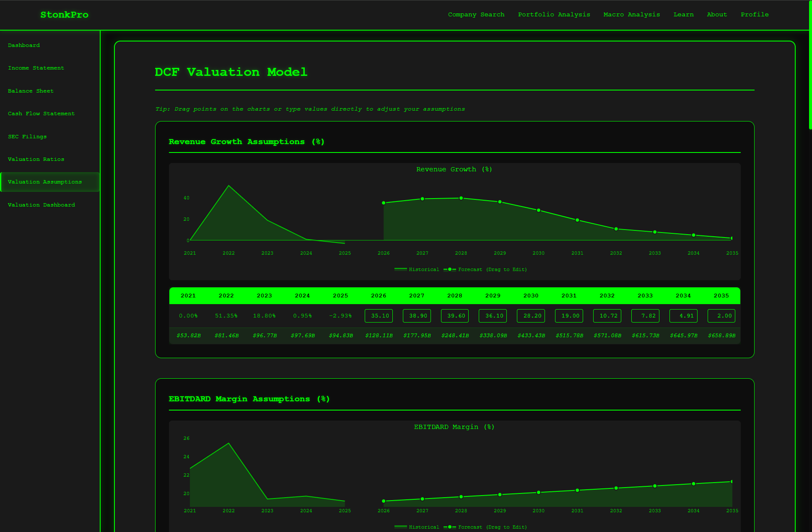
Task: Select Income Statement in sidebar
Action: [x=36, y=68]
